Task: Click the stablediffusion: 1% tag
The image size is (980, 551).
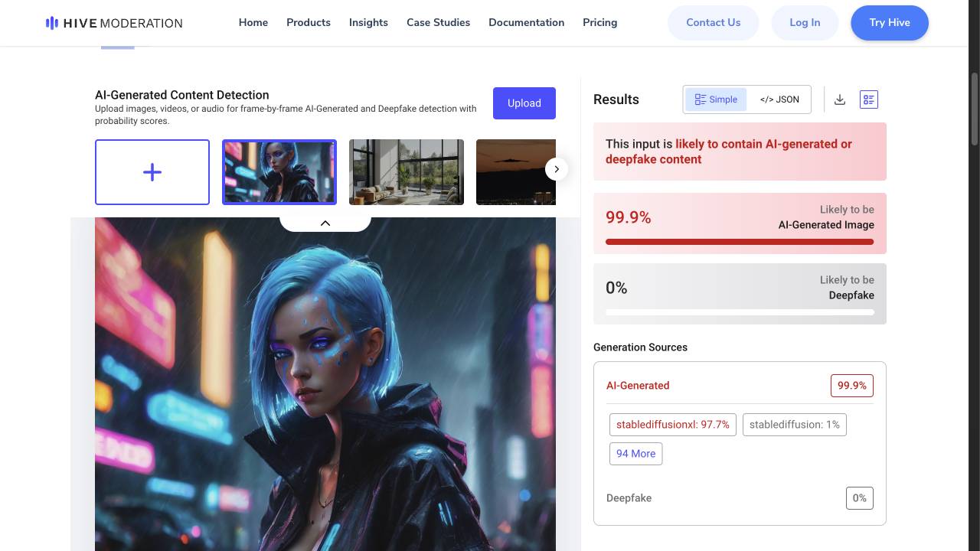Action: pyautogui.click(x=795, y=425)
